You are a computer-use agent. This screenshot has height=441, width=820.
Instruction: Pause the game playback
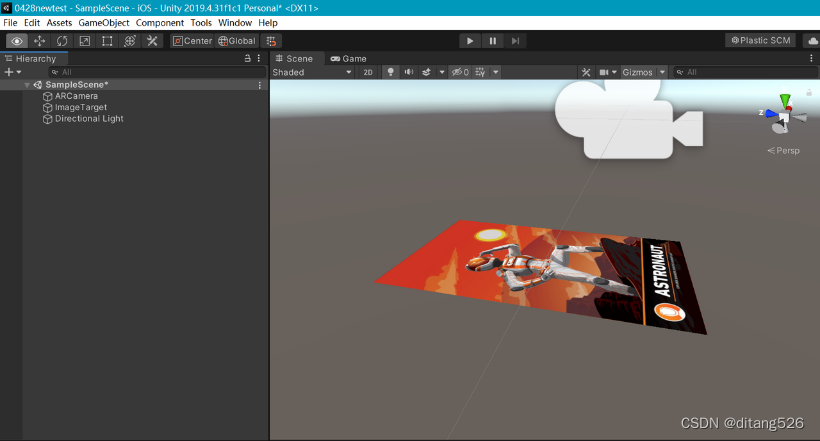493,41
